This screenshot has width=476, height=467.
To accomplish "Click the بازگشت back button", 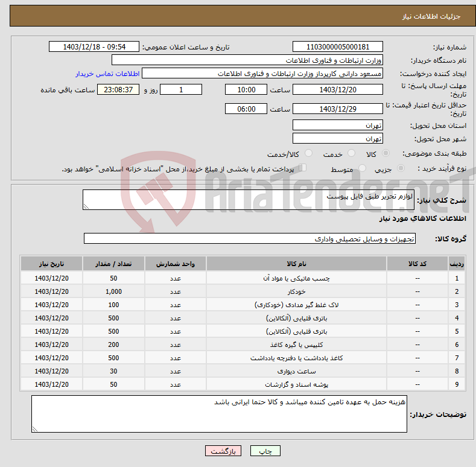I will pos(223,451).
